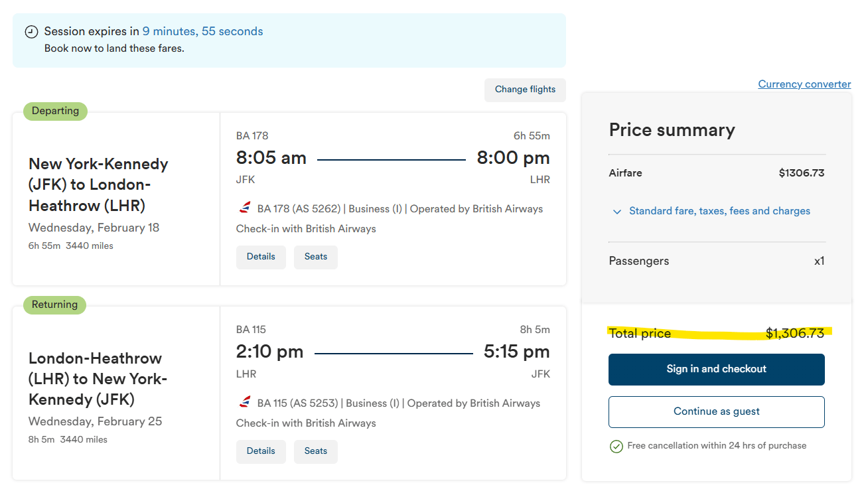Click Sign in and checkout
The image size is (868, 495).
(716, 369)
